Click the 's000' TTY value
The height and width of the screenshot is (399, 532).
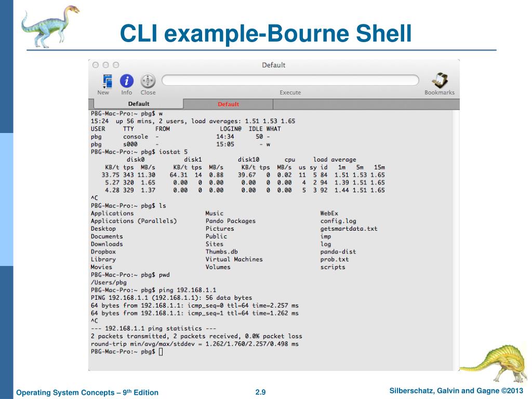130,144
